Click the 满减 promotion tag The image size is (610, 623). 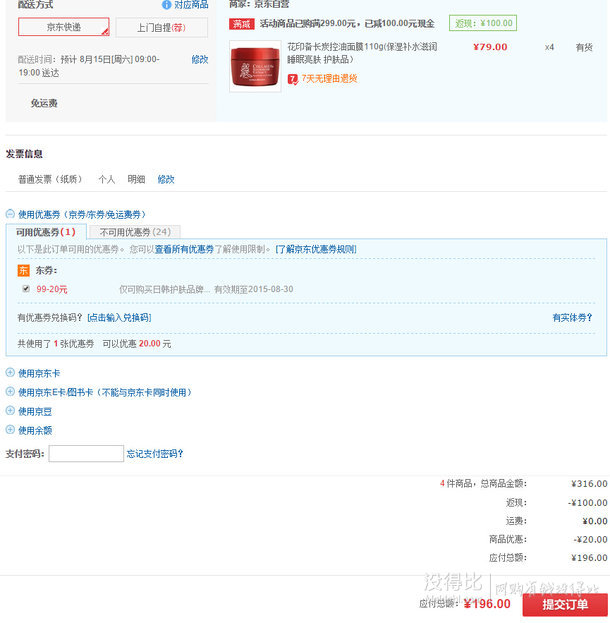[242, 24]
